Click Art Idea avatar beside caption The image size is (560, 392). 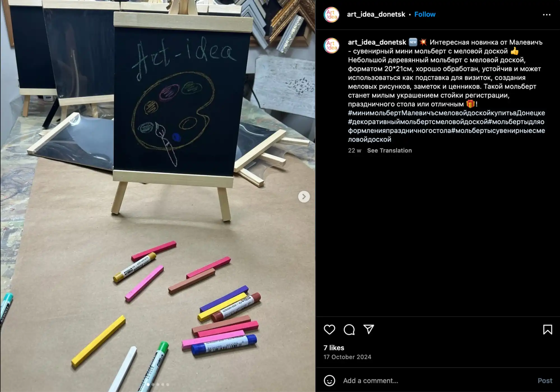331,45
